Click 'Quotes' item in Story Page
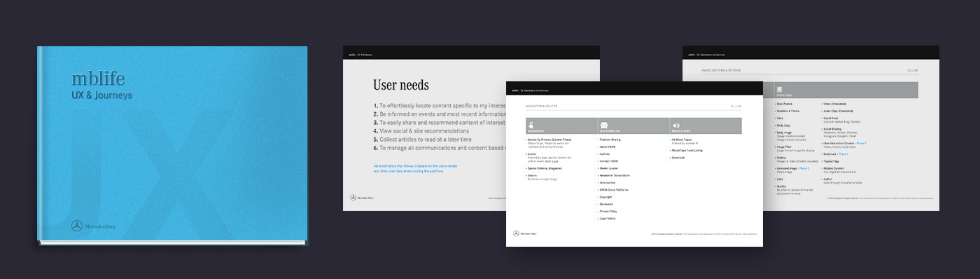 pyautogui.click(x=781, y=186)
